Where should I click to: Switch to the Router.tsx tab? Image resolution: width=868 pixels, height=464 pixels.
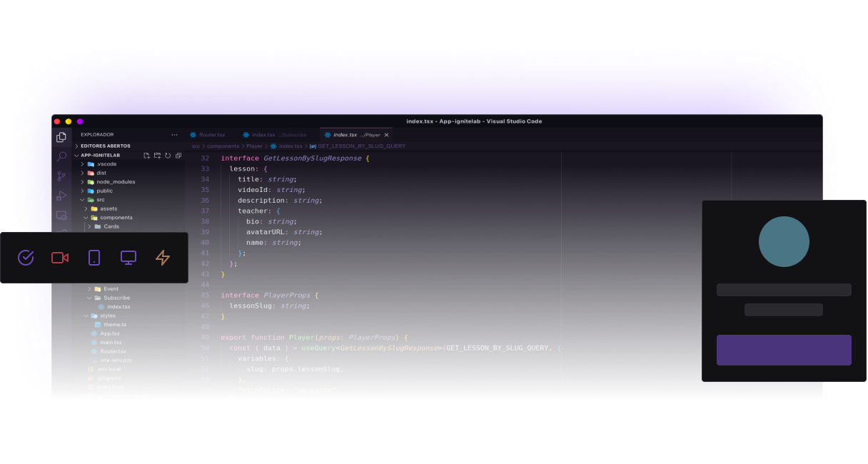(212, 134)
